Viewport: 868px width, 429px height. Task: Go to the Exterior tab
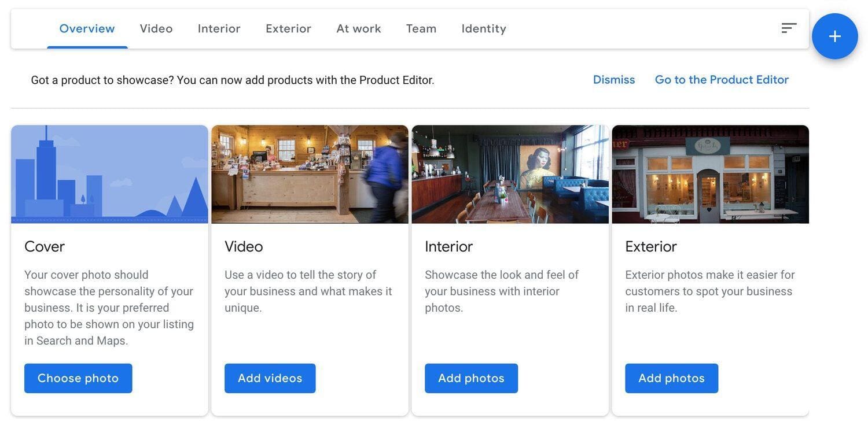[x=288, y=28]
